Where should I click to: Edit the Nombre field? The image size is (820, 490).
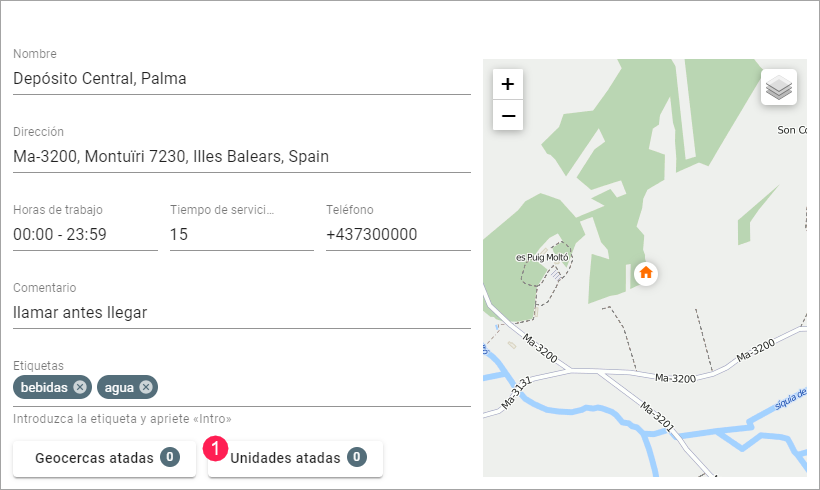coord(241,78)
